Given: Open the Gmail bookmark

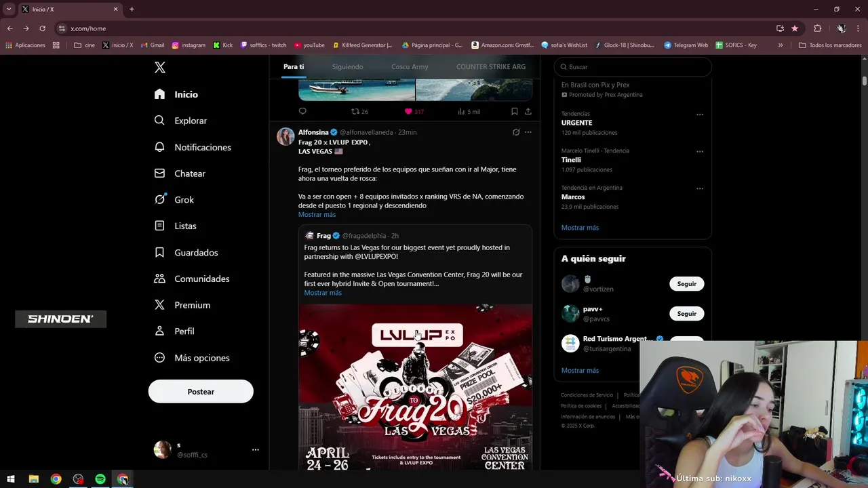Looking at the screenshot, I should [x=153, y=45].
